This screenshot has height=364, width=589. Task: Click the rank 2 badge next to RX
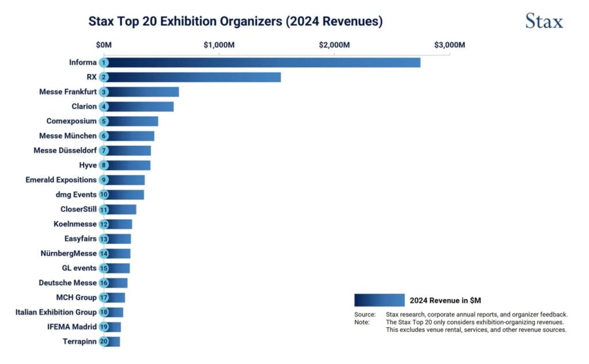(x=104, y=78)
